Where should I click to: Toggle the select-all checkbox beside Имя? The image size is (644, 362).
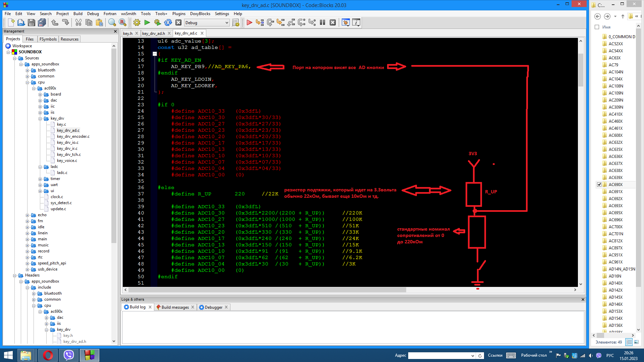point(597,27)
